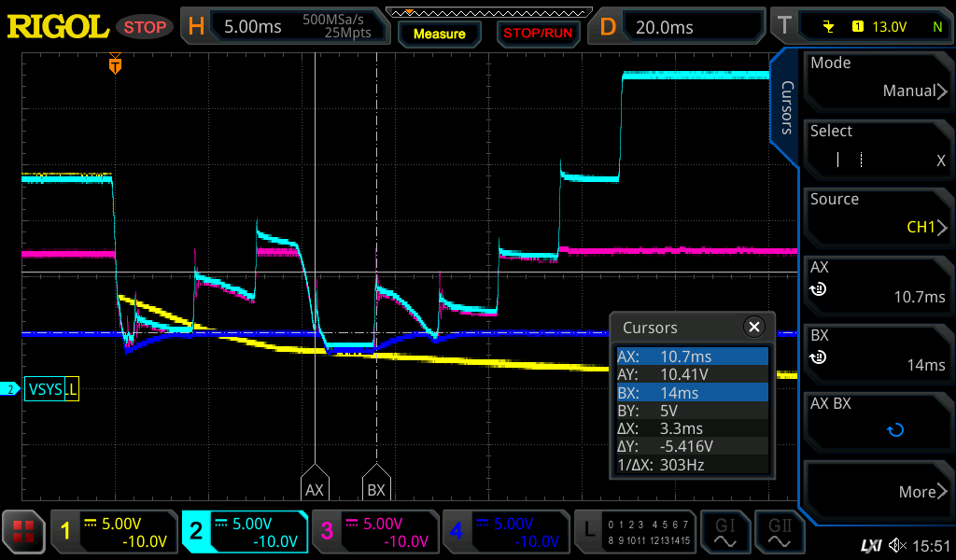956x560 pixels.
Task: Select the ΔX: 3.3ms row
Action: coord(692,428)
